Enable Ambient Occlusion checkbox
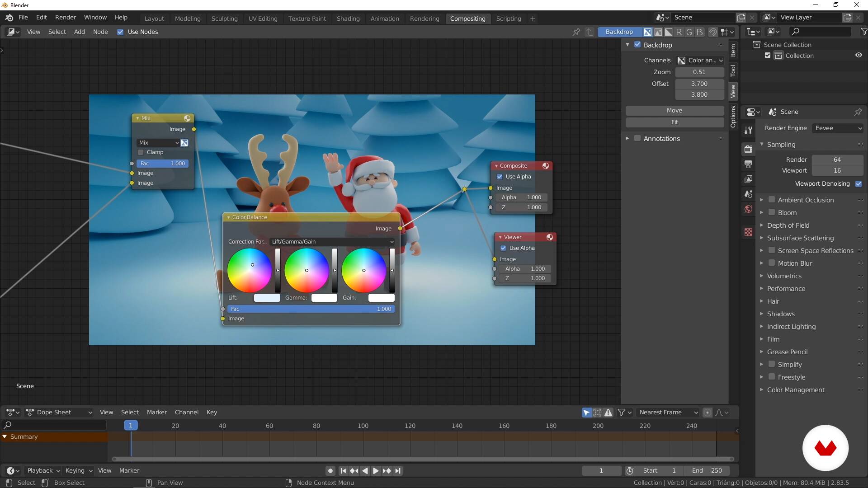868x488 pixels. [x=772, y=200]
